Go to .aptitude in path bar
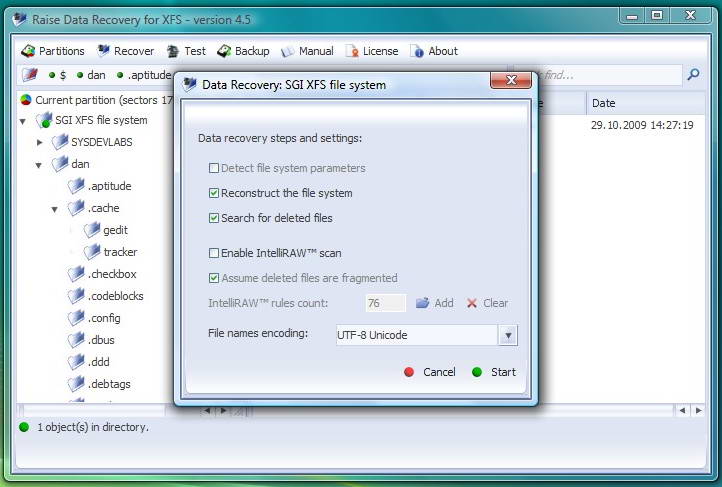Viewport: 722px width, 487px height. pyautogui.click(x=150, y=75)
